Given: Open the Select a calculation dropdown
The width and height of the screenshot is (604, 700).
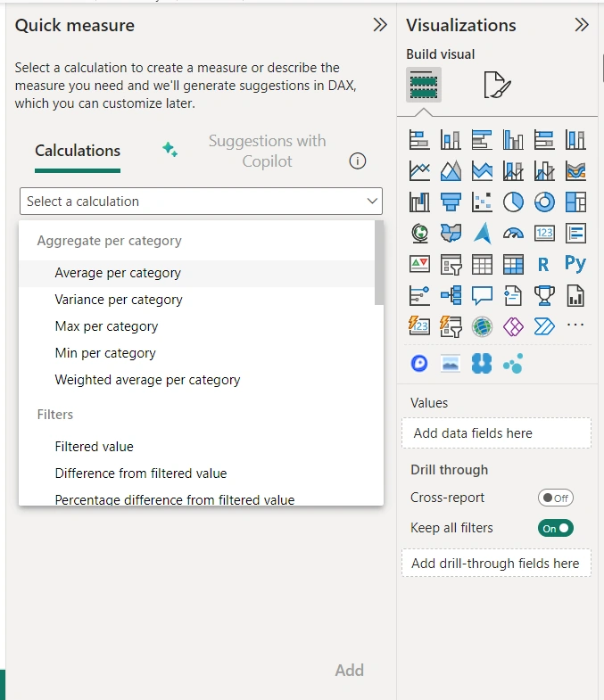Looking at the screenshot, I should pyautogui.click(x=201, y=202).
